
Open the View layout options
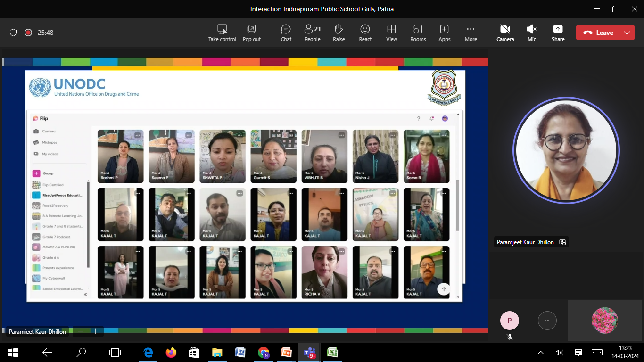[391, 33]
